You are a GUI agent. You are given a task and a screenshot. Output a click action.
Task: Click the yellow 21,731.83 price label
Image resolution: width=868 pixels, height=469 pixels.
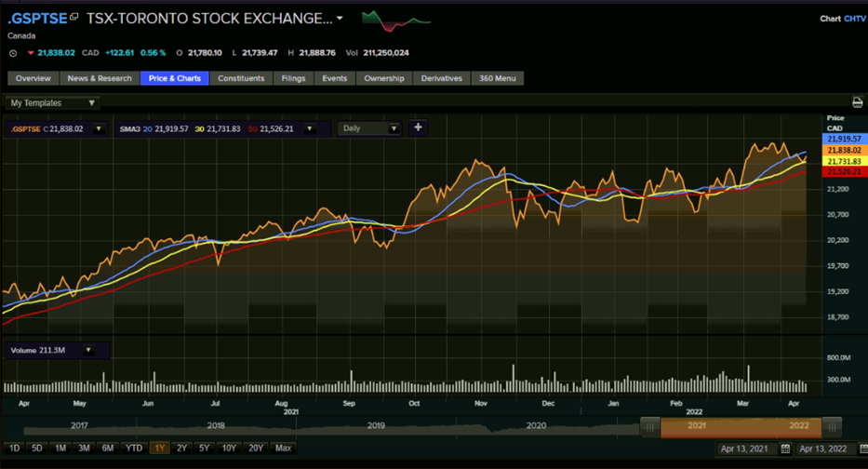click(845, 161)
